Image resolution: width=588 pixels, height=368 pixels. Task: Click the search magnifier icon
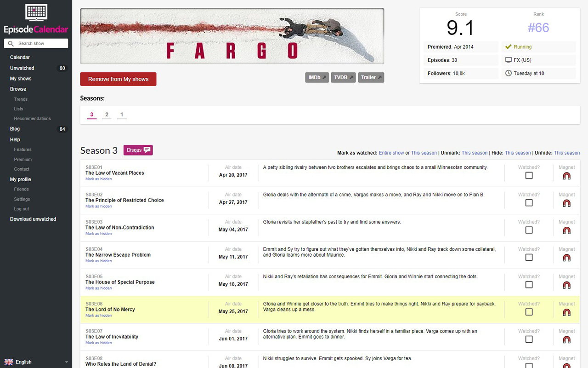click(x=11, y=44)
